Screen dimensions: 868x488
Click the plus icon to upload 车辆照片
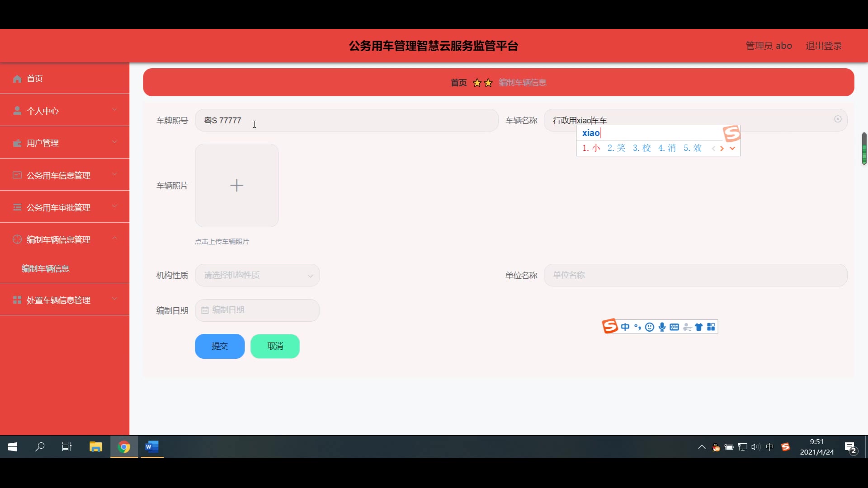[236, 185]
